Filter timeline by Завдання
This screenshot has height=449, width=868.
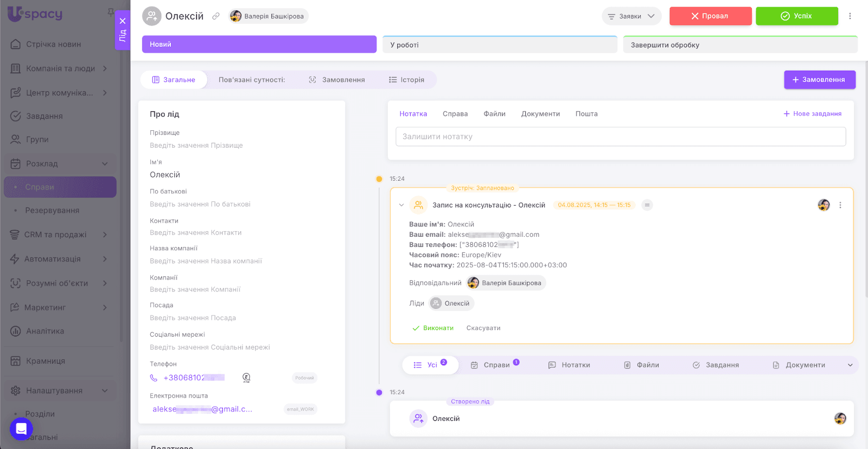(x=716, y=365)
